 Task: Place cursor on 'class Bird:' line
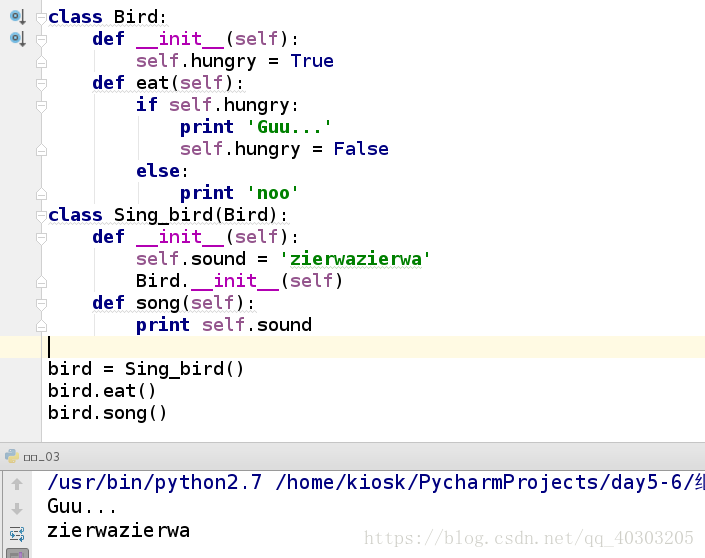pos(107,17)
